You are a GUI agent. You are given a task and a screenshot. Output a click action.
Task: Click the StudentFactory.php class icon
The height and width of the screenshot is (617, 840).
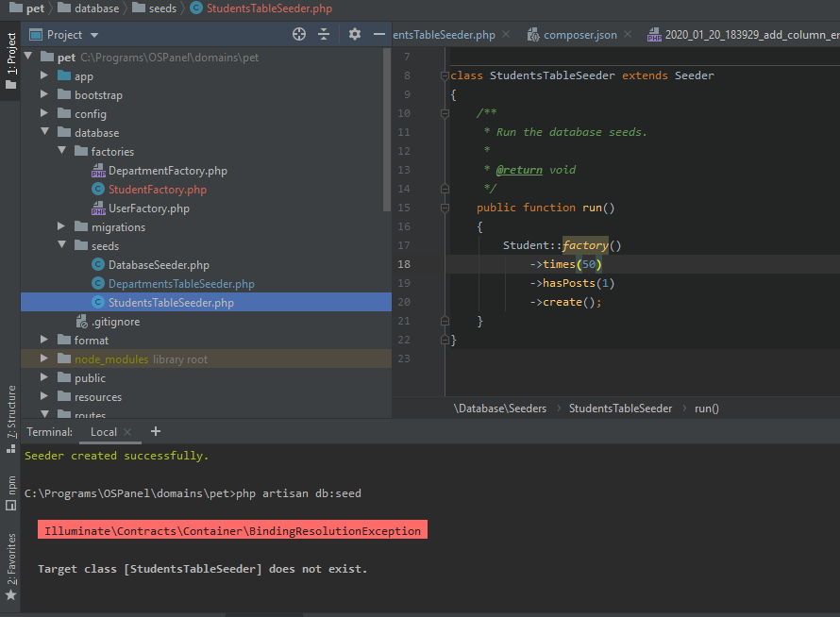point(98,189)
